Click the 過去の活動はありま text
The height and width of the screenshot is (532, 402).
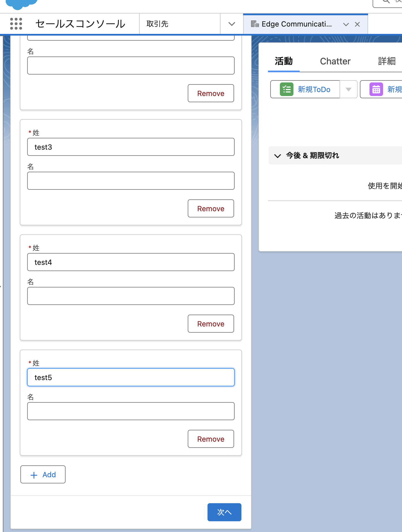[x=368, y=215]
